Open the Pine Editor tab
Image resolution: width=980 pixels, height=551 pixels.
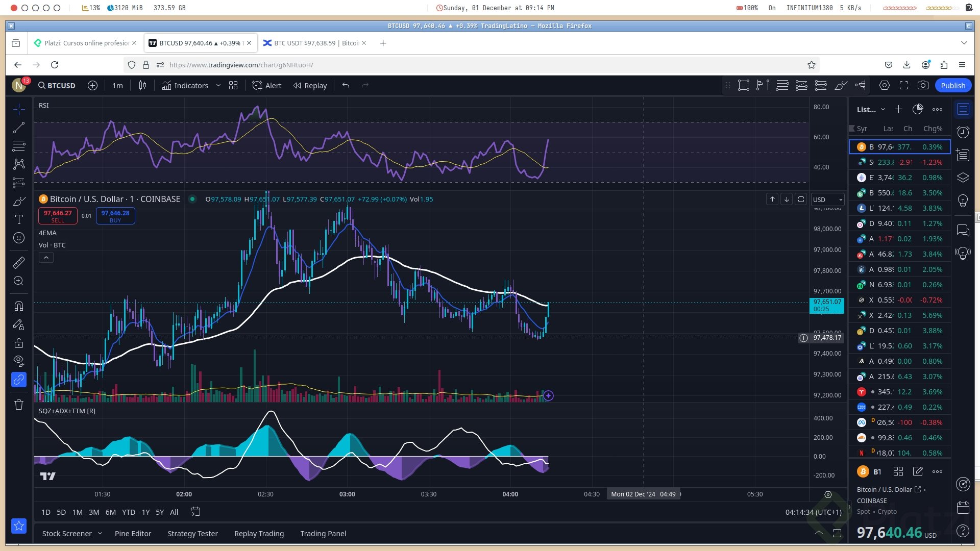coord(133,534)
